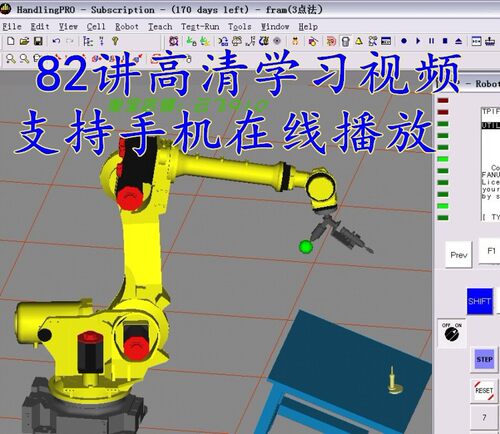Open the File menu

(12, 26)
